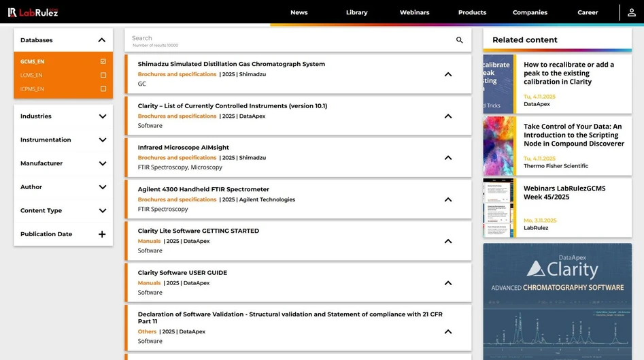Open the Career menu
Image resolution: width=644 pixels, height=360 pixels.
click(x=588, y=12)
